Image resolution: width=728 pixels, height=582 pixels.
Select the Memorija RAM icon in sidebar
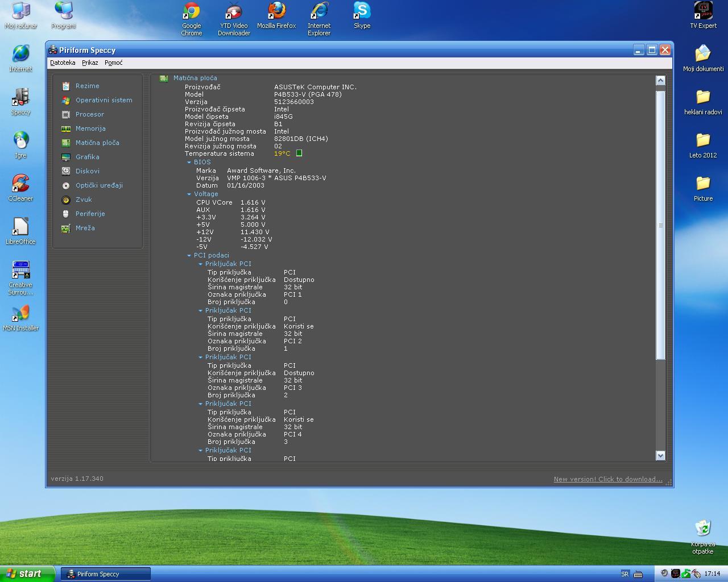pos(66,128)
